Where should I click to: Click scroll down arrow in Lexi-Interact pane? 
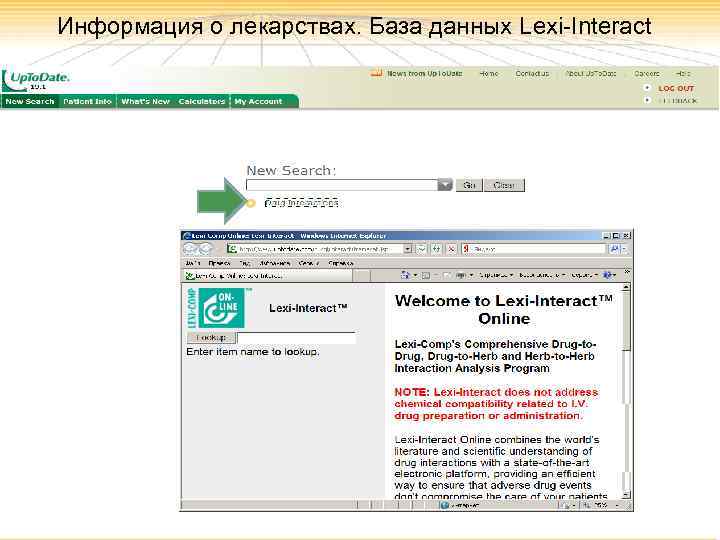pyautogui.click(x=625, y=495)
